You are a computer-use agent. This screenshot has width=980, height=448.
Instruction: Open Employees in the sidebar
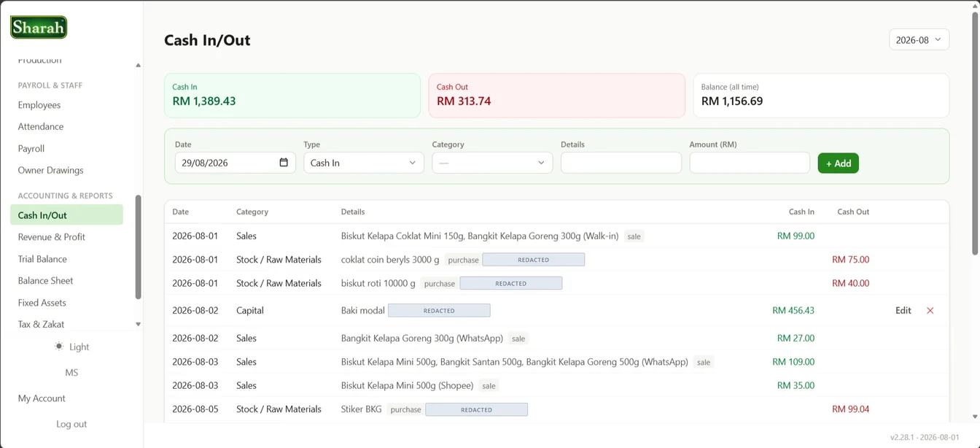click(39, 105)
